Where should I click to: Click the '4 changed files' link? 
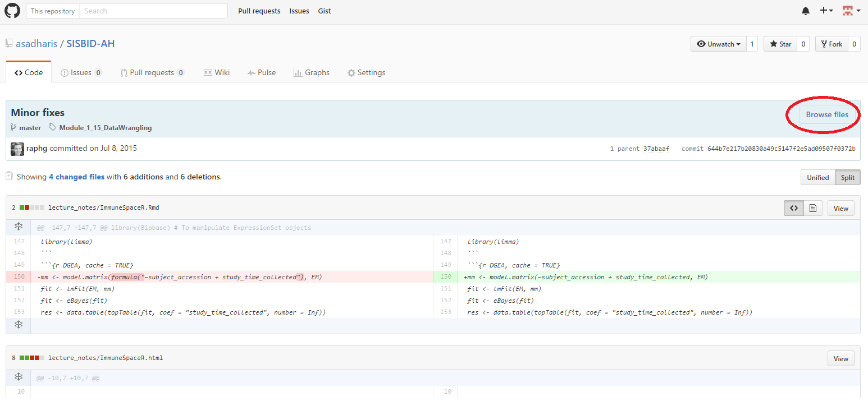76,177
